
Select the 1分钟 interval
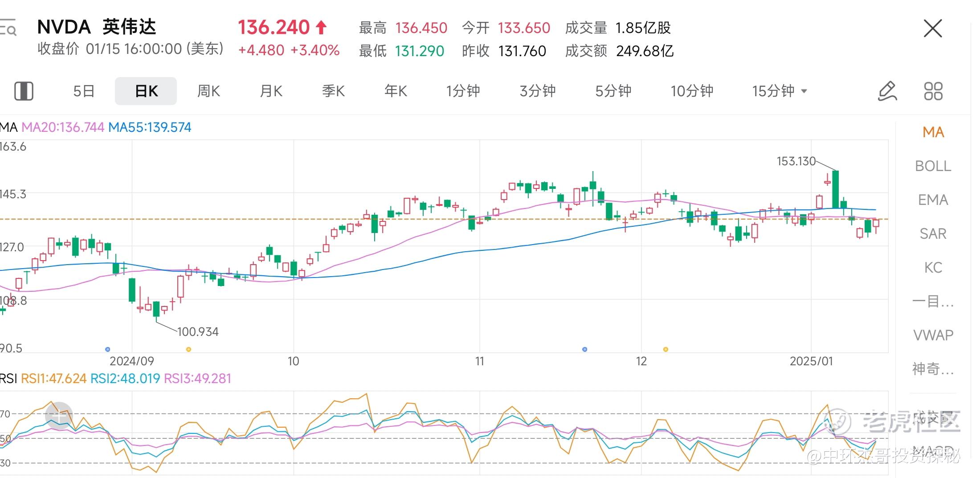pyautogui.click(x=463, y=91)
